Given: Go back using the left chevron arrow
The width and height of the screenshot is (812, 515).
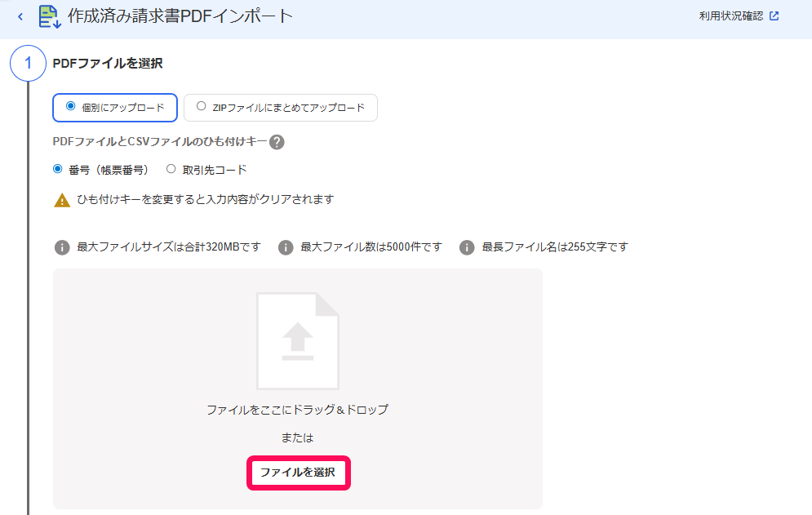Looking at the screenshot, I should click(20, 16).
